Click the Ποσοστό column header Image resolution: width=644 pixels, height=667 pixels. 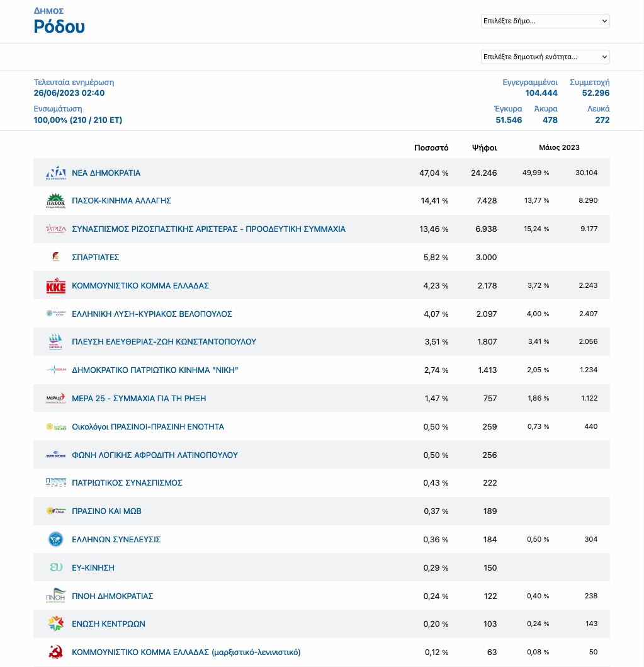[431, 147]
